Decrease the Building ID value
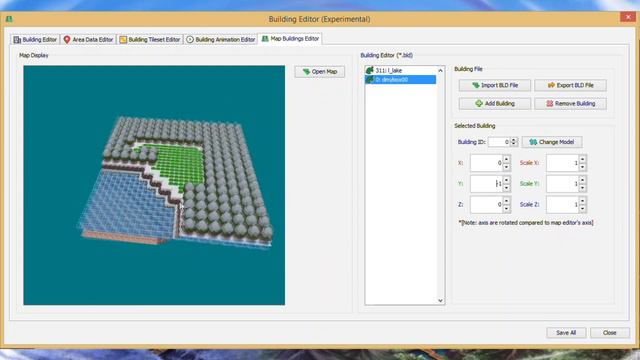Viewport: 640px width, 360px height. pyautogui.click(x=514, y=144)
